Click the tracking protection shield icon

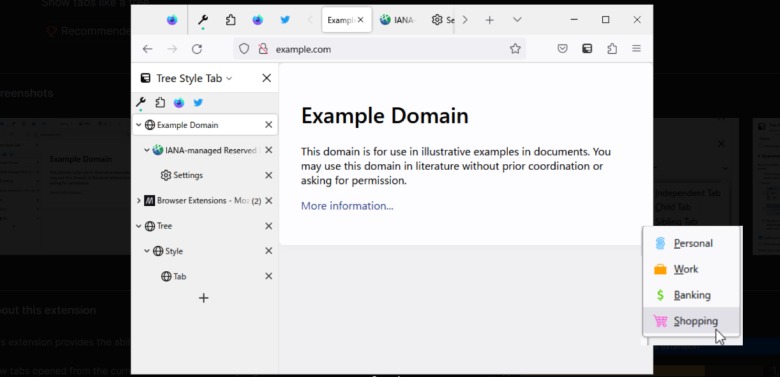244,49
